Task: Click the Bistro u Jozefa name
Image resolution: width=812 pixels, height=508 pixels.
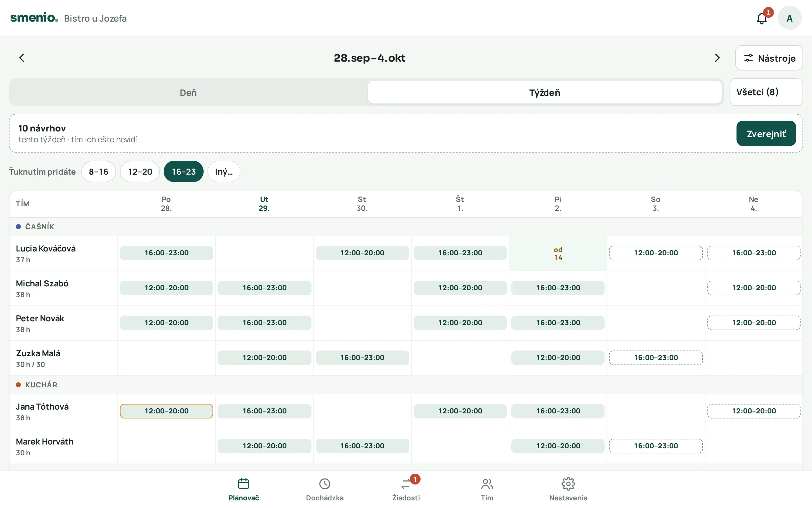Action: [x=95, y=18]
